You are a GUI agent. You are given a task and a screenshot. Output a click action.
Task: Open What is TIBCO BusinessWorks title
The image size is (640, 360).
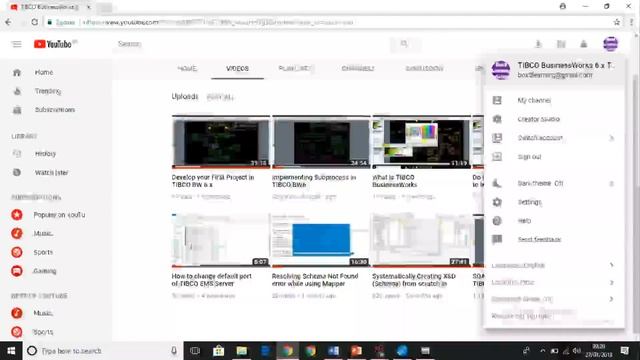tap(394, 181)
